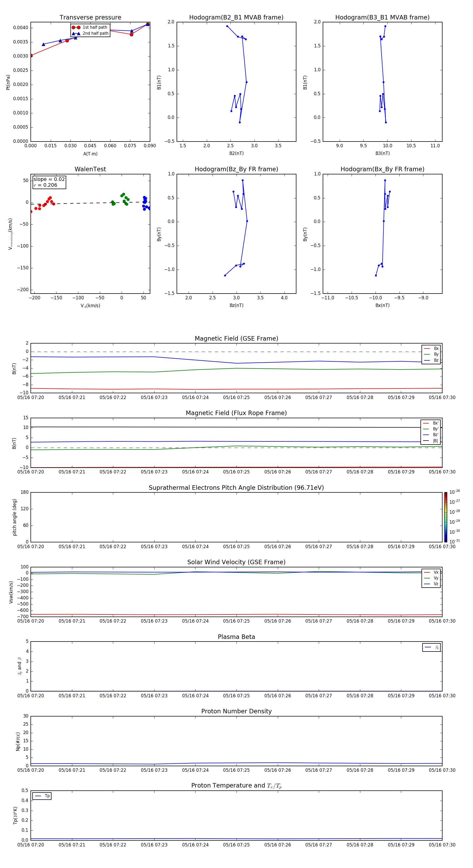This screenshot has height=868, width=473.
Task: Click the 'Pt(nPa)' y-axis label
Action: [x=8, y=82]
